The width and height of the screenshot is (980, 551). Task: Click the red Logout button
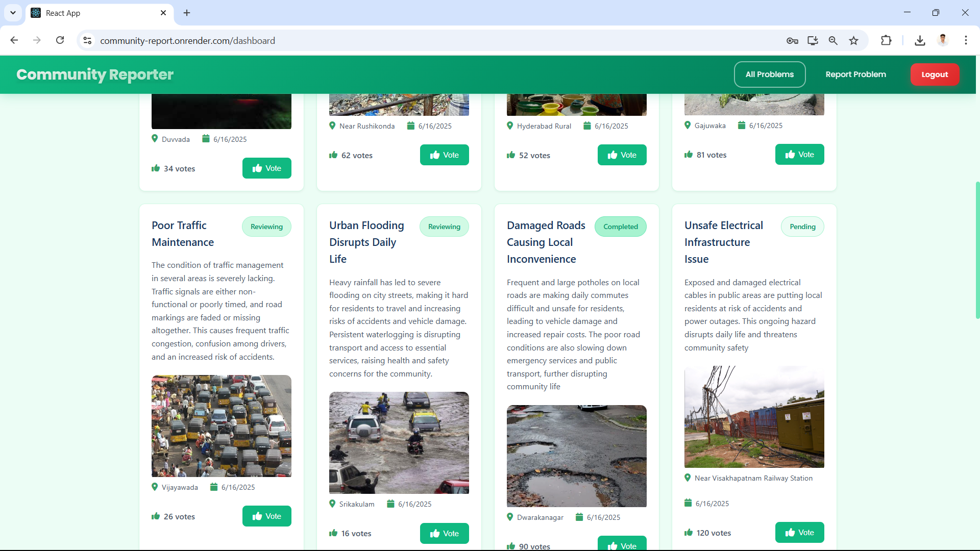tap(934, 74)
